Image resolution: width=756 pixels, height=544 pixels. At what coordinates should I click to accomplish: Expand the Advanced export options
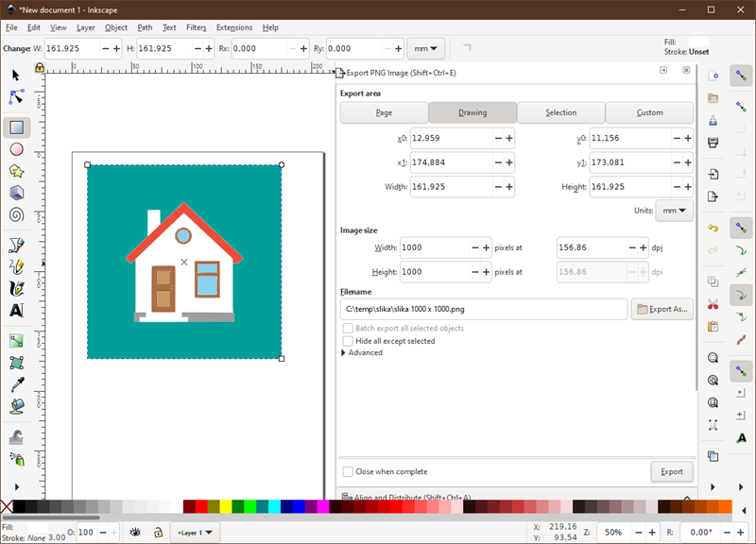[x=344, y=352]
